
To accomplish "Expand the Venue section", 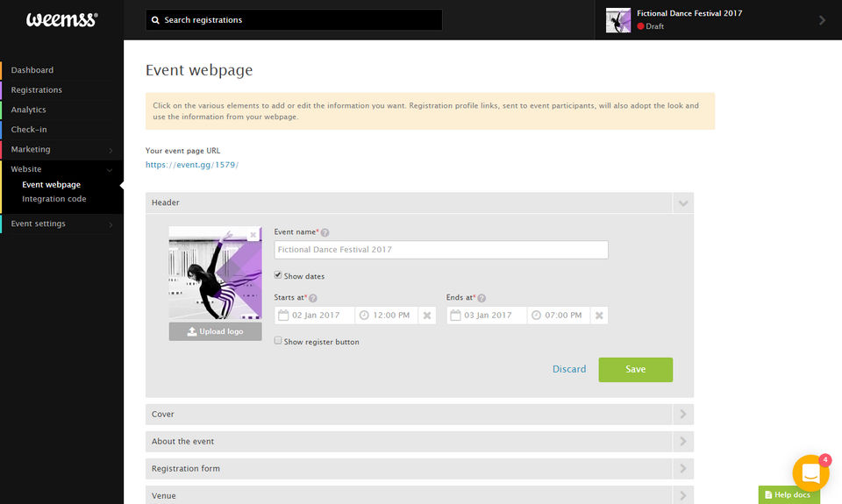I will tap(683, 495).
